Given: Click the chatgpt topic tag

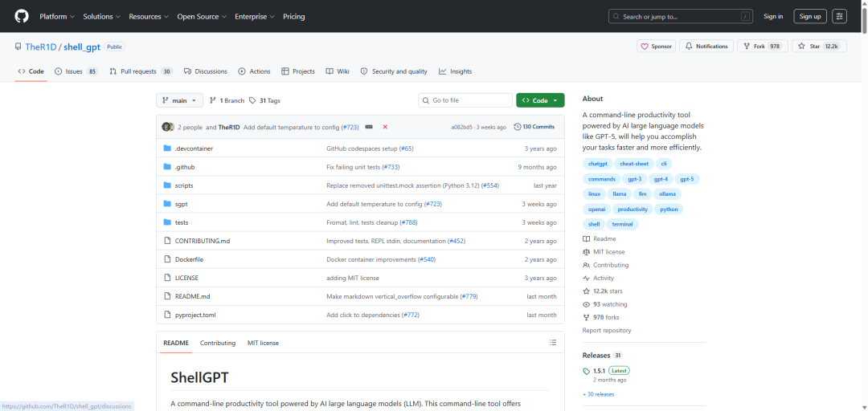Looking at the screenshot, I should click(596, 164).
